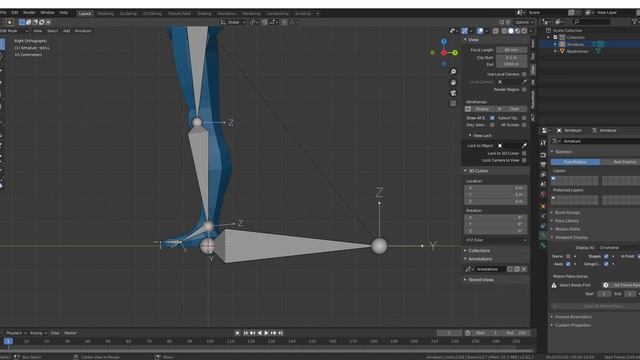Viewport: 640px width, 360px height.
Task: Click the pan hand icon in viewport
Action: coord(453,82)
